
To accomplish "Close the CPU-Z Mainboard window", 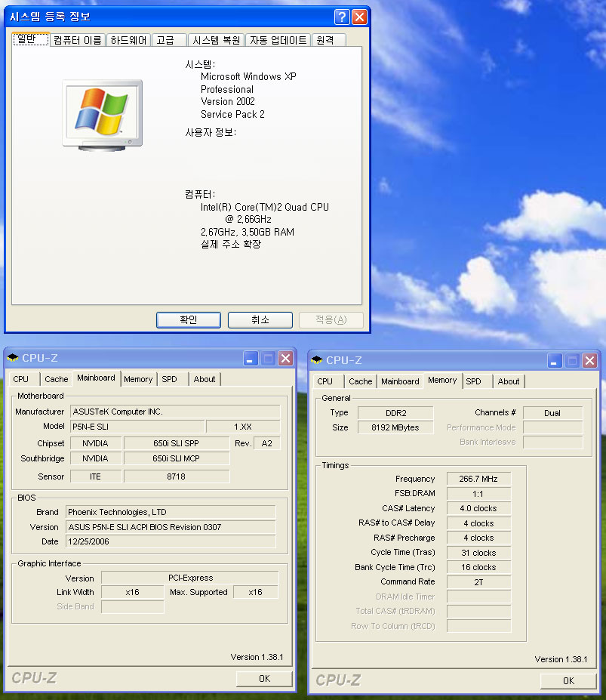I will point(285,358).
